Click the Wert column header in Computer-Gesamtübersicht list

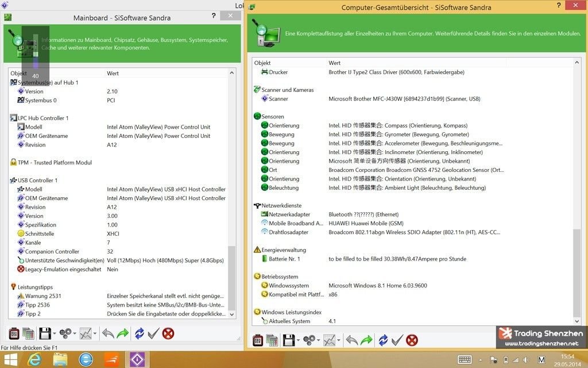point(335,63)
